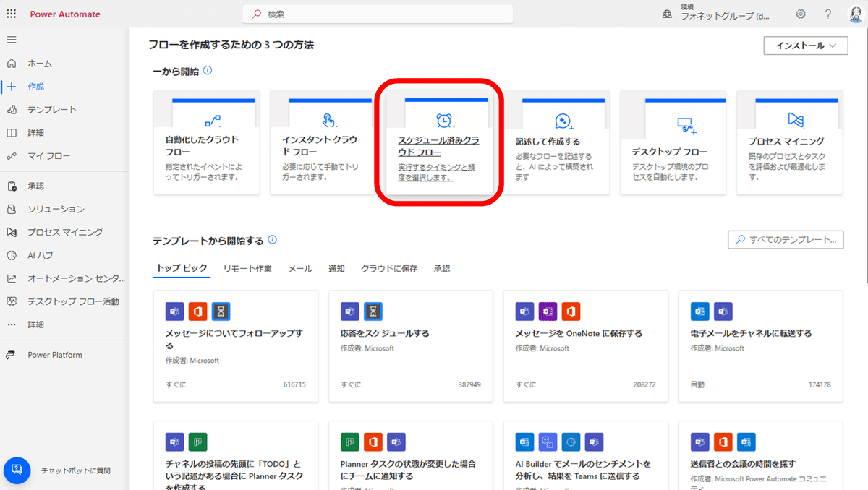Screen dimensions: 868x490
Task: Click the テンプレート icon in sidebar
Action: tap(12, 110)
